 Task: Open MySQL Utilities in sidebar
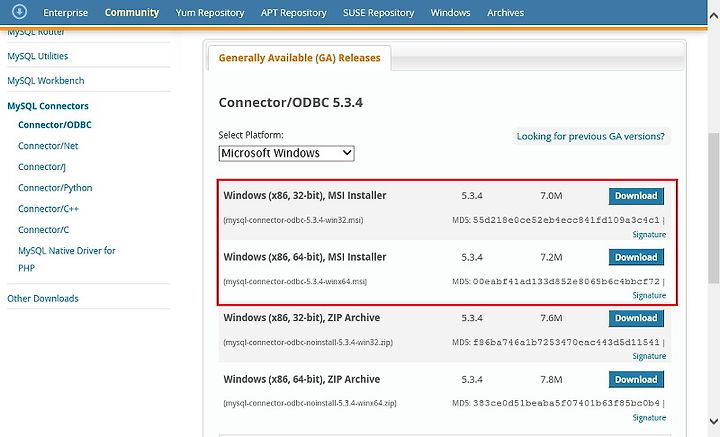point(38,56)
